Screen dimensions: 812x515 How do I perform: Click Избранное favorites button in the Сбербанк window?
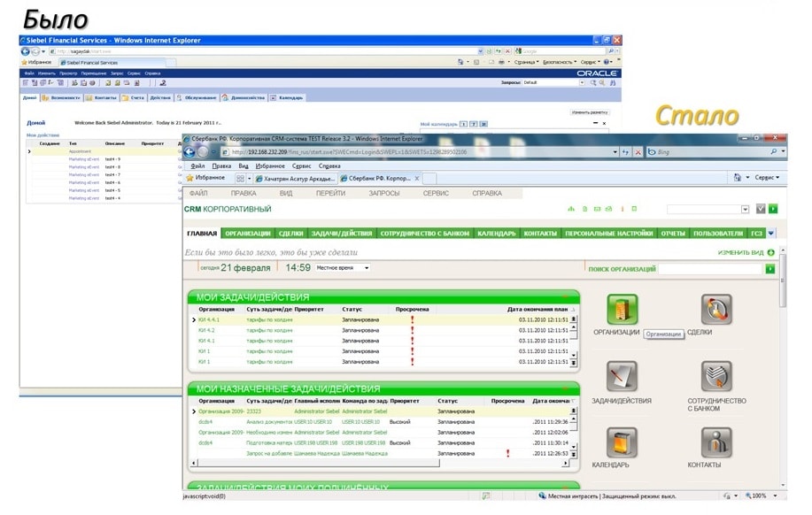(205, 178)
